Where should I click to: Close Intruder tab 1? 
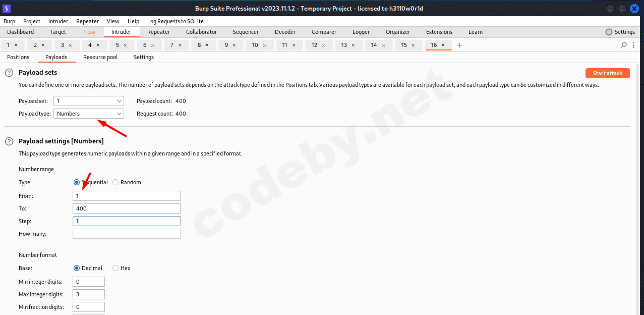(x=16, y=45)
